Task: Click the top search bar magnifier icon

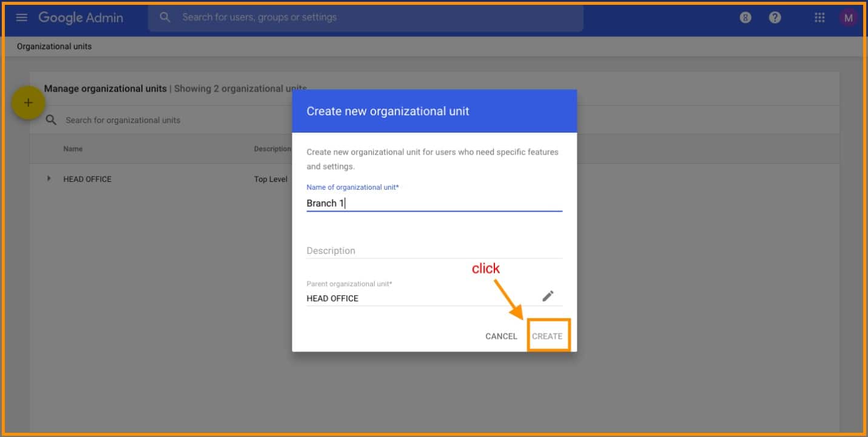Action: pyautogui.click(x=165, y=18)
